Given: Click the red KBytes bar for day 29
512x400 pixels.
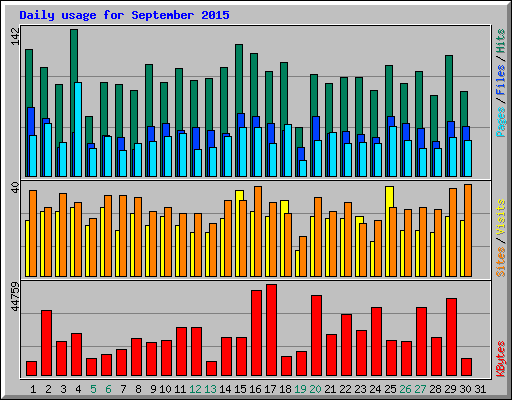Looking at the screenshot, I should (x=451, y=337).
